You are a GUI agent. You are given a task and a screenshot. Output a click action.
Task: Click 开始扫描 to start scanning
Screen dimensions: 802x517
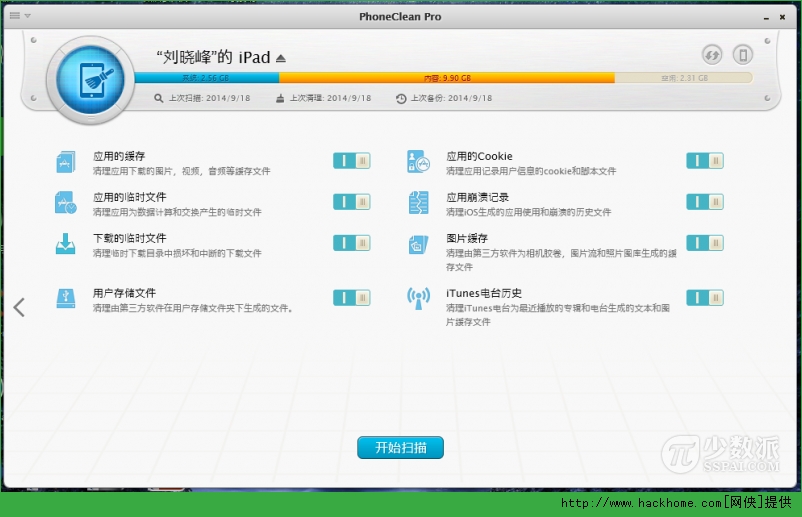tap(400, 448)
